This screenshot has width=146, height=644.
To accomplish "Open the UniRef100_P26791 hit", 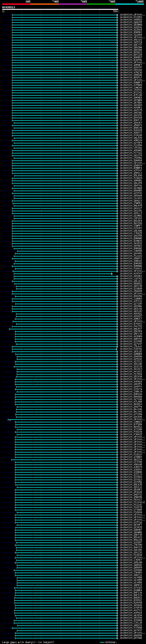I will tap(131, 349).
